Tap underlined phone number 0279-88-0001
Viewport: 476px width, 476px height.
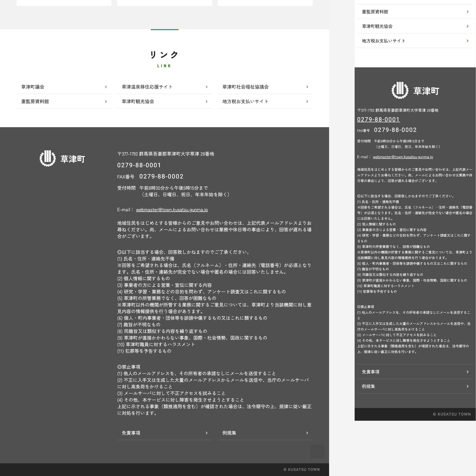click(x=378, y=119)
